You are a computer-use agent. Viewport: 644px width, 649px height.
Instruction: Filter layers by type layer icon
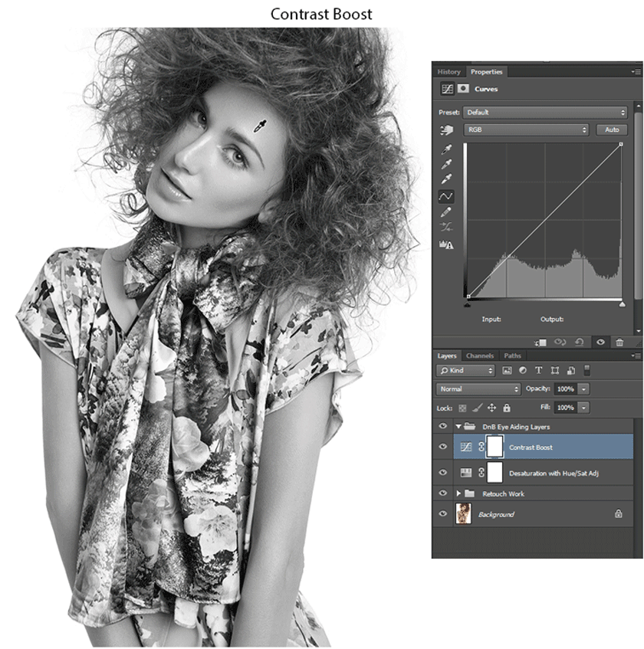[x=538, y=370]
